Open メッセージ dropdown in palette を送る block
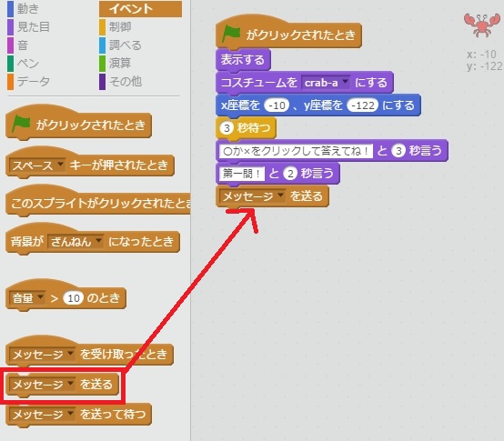The image size is (504, 441). 42,384
